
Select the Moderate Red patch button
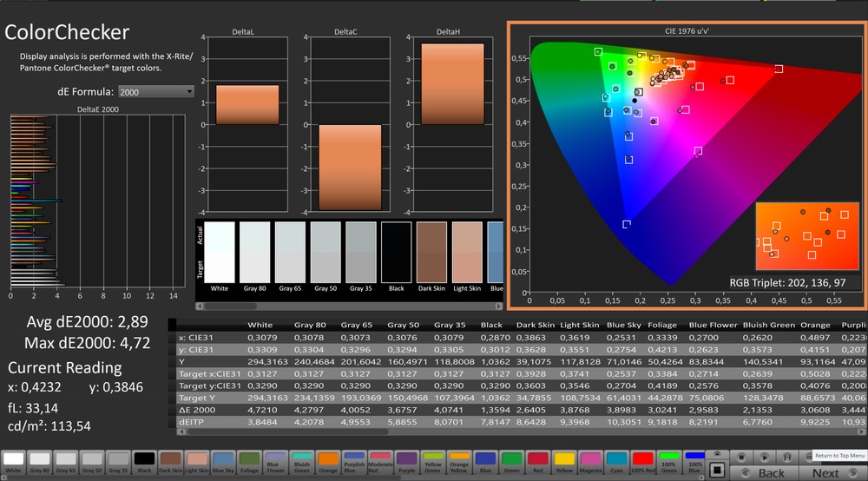tap(380, 462)
